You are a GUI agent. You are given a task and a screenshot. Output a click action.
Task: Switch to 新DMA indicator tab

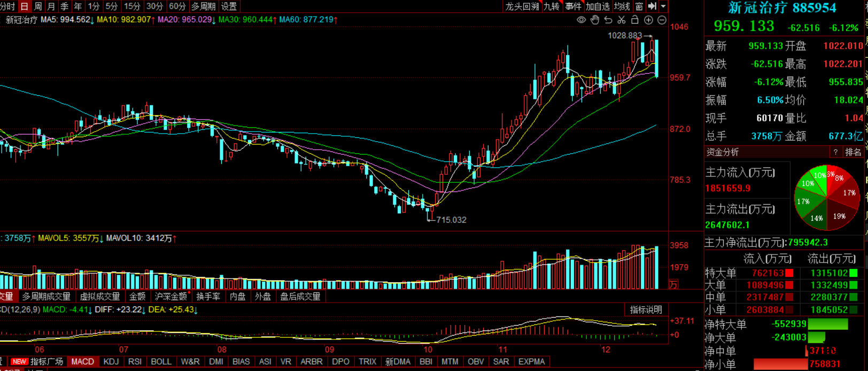(x=398, y=362)
